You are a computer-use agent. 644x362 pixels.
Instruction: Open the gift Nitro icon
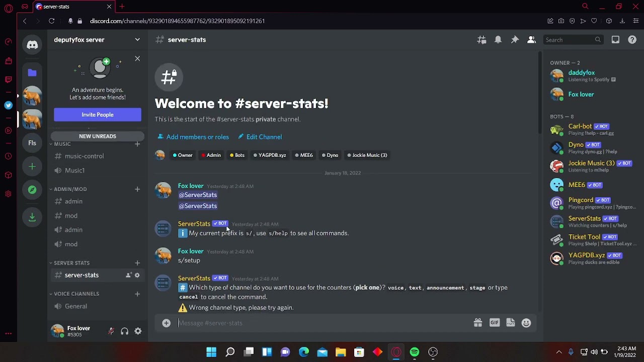click(x=477, y=323)
